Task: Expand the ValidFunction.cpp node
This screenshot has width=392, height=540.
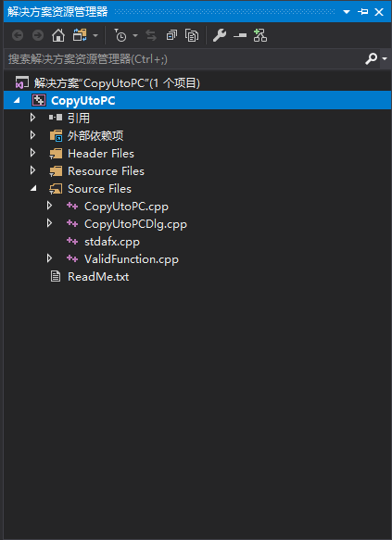Action: coord(49,257)
